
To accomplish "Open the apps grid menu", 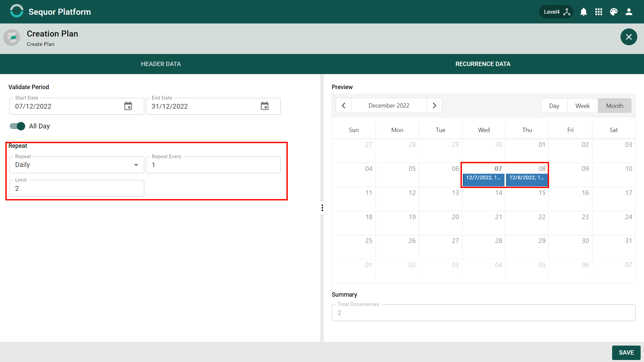I will tap(599, 12).
